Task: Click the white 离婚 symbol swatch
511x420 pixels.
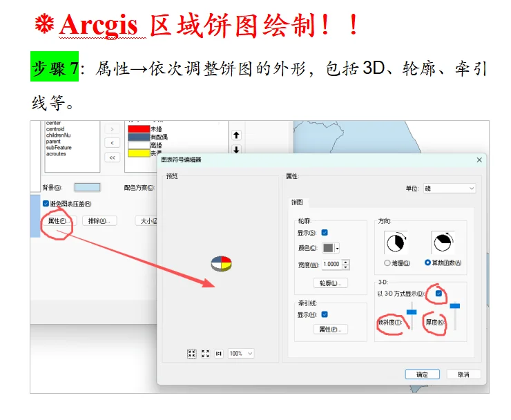Action: pyautogui.click(x=139, y=145)
